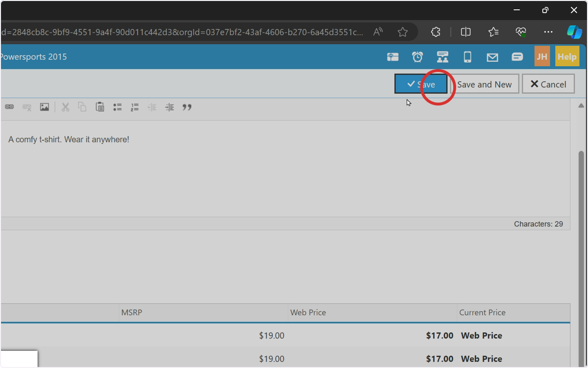Click the copy icon in editor toolbar

click(82, 107)
